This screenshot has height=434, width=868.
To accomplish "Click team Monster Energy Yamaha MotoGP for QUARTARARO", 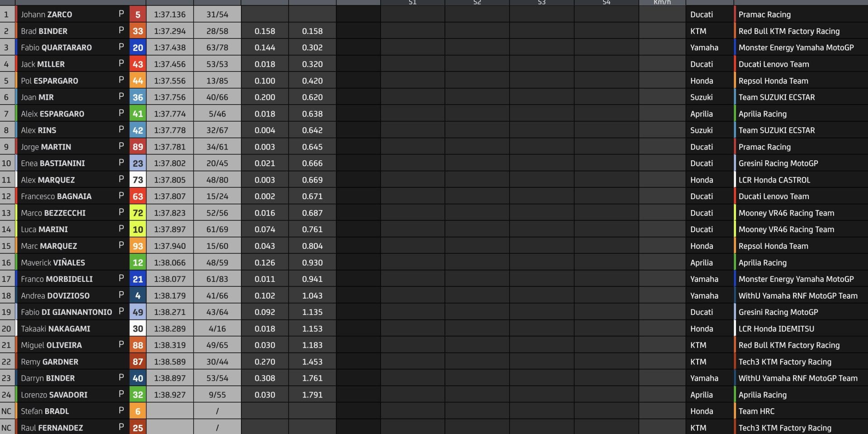I will coord(796,47).
